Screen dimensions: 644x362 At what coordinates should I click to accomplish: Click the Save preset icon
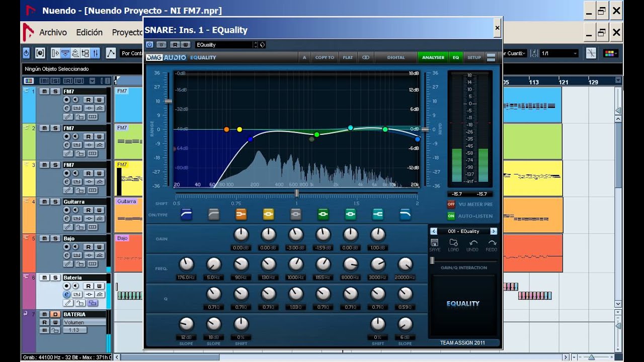(x=435, y=243)
